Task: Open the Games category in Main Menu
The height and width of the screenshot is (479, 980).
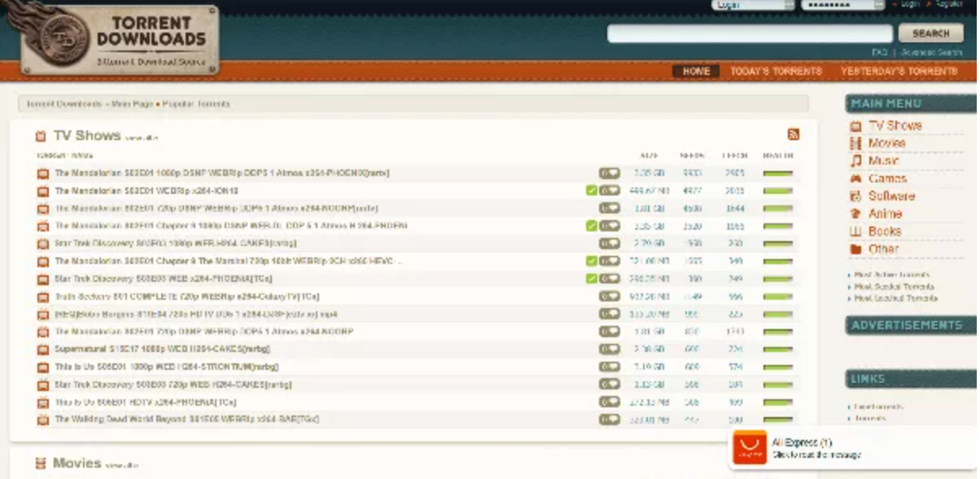Action: 886,178
